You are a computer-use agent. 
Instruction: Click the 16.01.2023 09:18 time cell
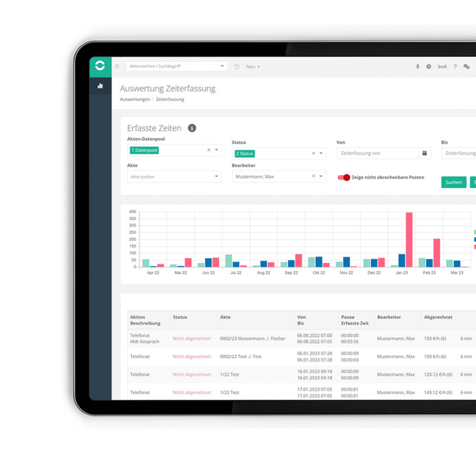315,374
